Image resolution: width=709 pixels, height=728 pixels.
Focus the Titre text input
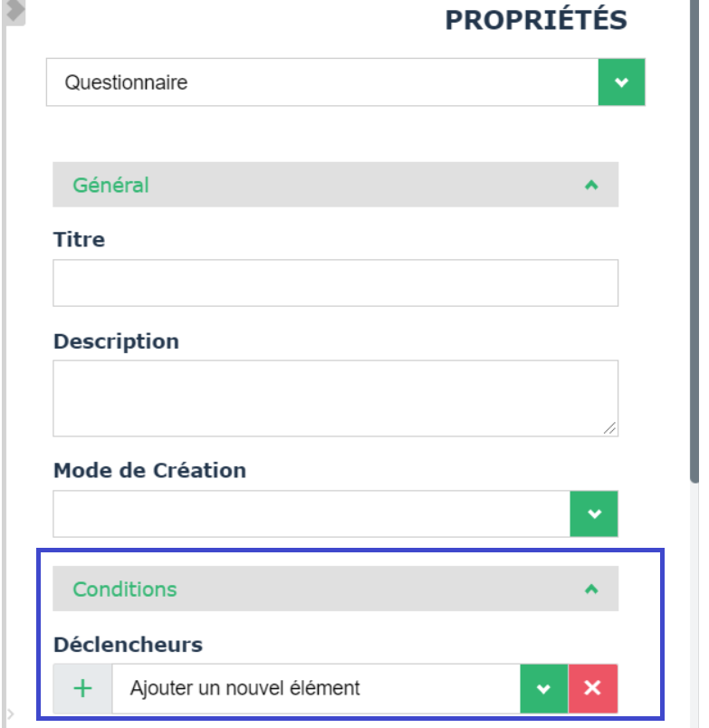335,283
